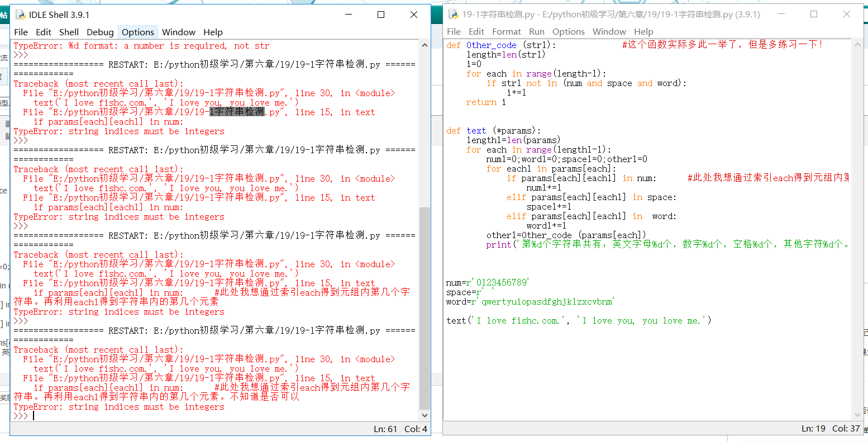Open Debug menu in IDLE Shell
This screenshot has width=868, height=441.
tap(100, 32)
